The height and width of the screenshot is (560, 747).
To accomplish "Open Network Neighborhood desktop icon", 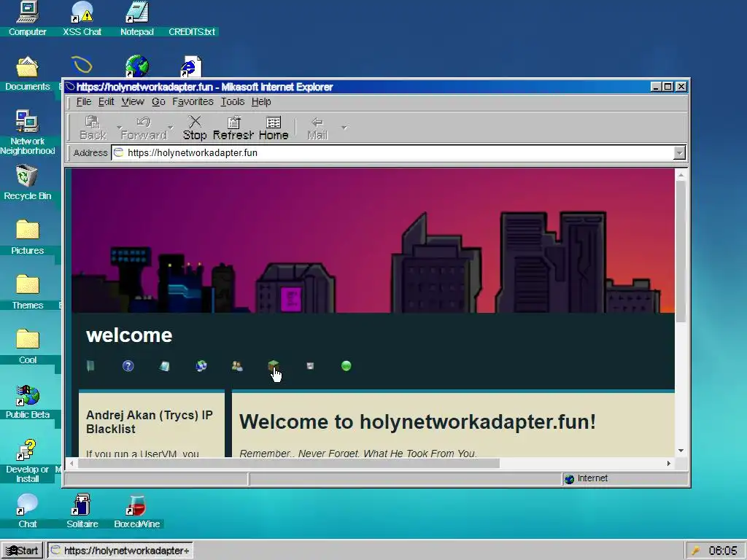I will pos(27,133).
